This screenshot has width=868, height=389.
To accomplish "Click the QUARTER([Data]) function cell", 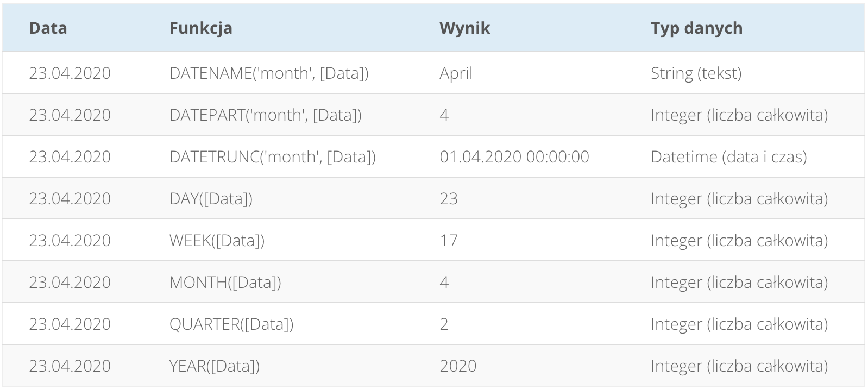I will [231, 324].
